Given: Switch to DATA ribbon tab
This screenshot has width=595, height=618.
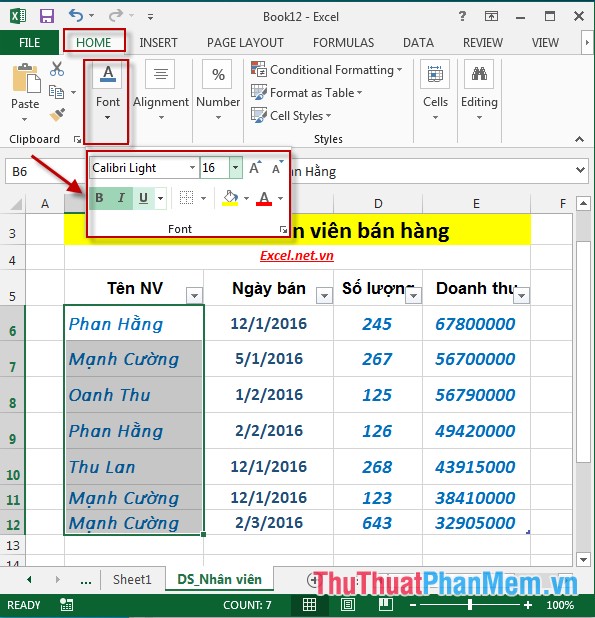Looking at the screenshot, I should coord(418,43).
